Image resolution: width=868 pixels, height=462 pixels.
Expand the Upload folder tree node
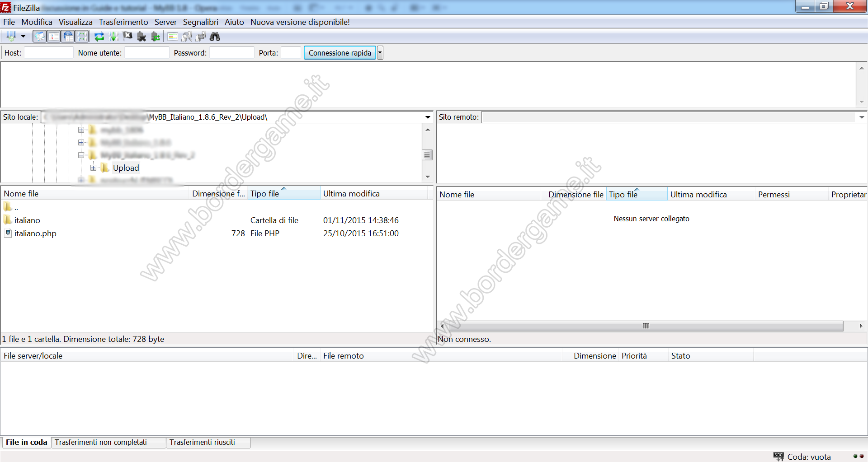(x=93, y=168)
